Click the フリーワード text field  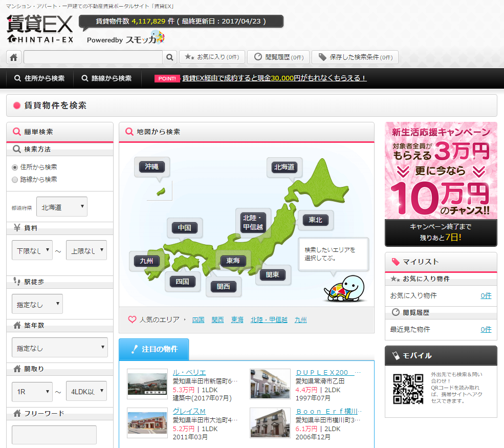[x=54, y=435]
